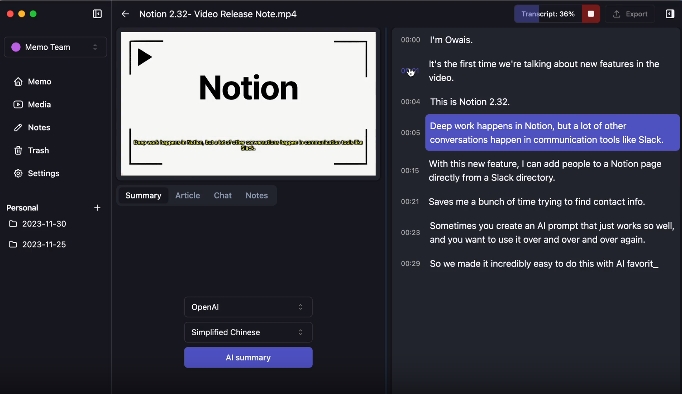Screen dimensions: 682x394
Task: Click the Media play-box icon
Action: click(18, 104)
